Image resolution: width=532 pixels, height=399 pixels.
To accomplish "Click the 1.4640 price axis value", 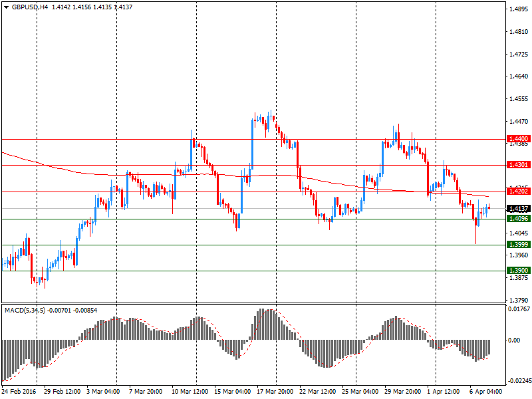I will pos(519,76).
